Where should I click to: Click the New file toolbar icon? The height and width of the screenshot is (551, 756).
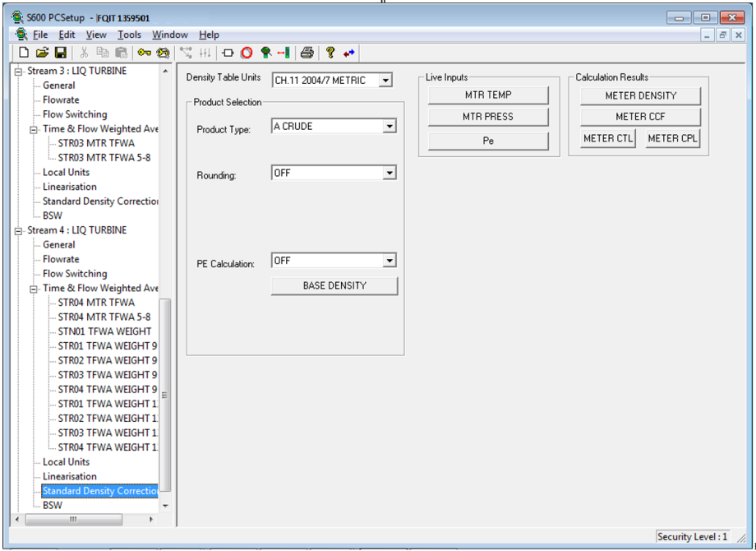(x=24, y=53)
